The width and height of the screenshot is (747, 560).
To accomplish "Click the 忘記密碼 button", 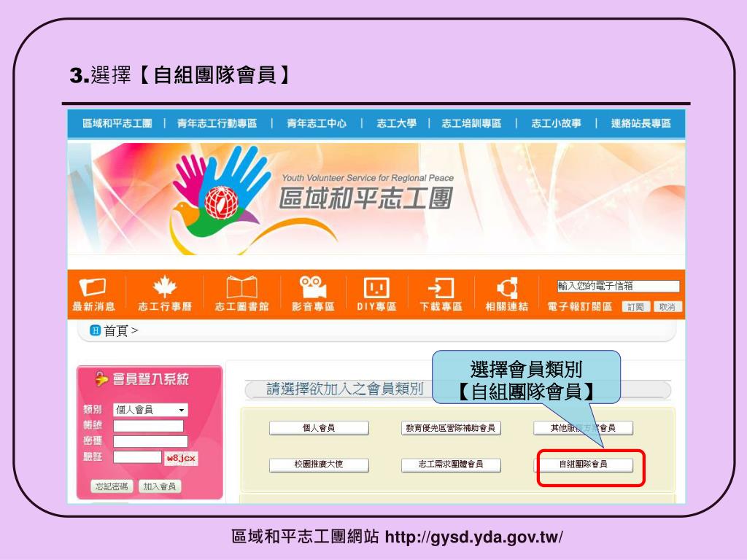I will coord(112,486).
